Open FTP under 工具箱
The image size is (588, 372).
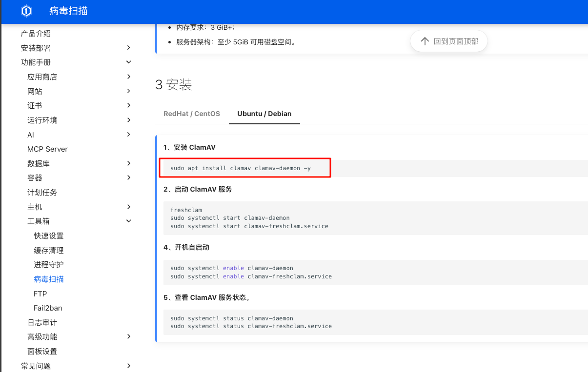[41, 294]
